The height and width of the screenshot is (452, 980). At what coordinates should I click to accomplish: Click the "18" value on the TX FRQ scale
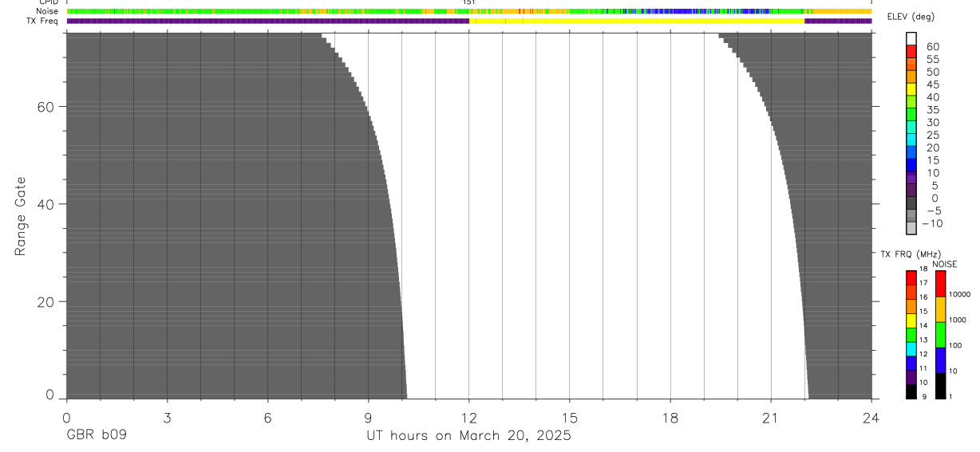pyautogui.click(x=923, y=269)
